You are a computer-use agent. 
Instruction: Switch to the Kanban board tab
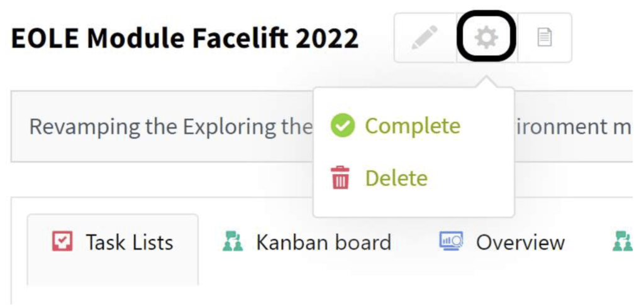[323, 243]
